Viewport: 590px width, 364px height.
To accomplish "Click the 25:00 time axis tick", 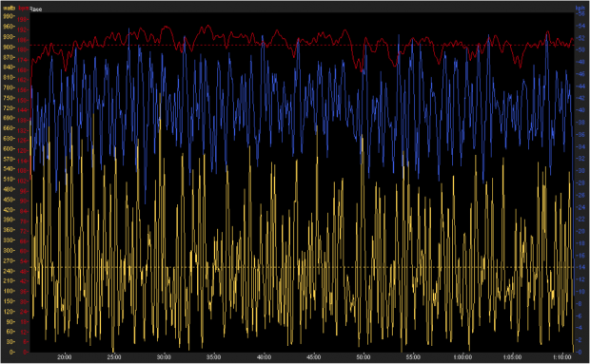I will 114,356.
